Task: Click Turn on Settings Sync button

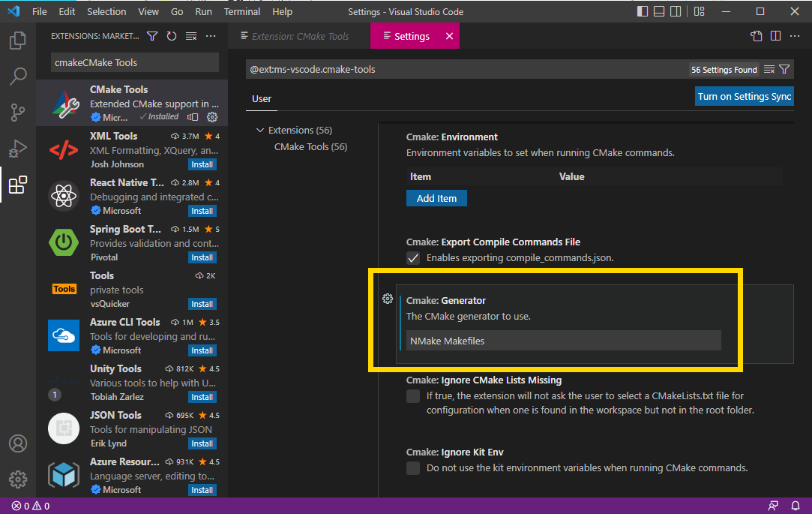Action: click(745, 96)
